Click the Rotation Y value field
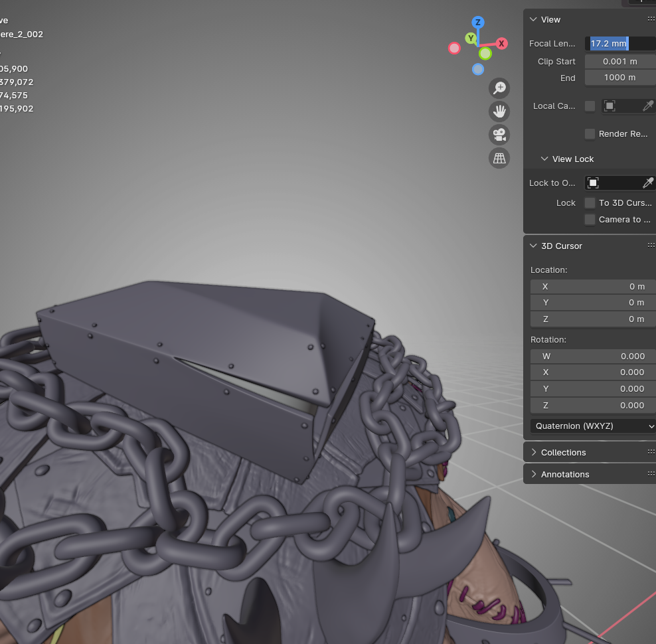 (x=593, y=389)
